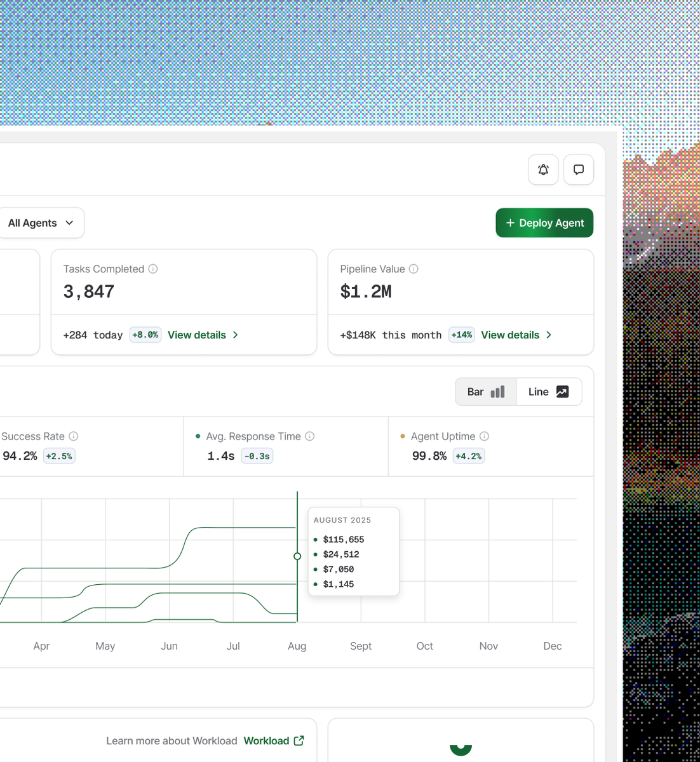700x762 pixels.
Task: Click the 1.4s response time value
Action: (221, 456)
